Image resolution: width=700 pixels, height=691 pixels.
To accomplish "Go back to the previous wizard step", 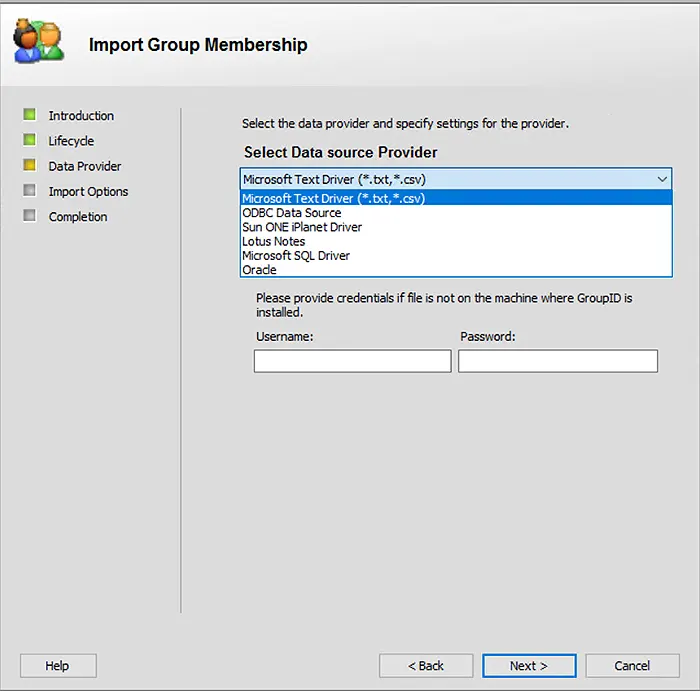I will point(426,666).
